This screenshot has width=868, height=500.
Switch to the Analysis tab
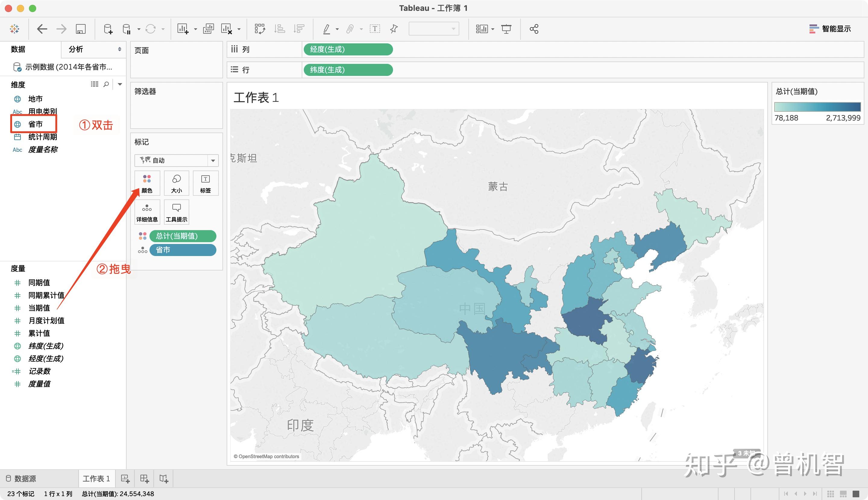coord(76,49)
